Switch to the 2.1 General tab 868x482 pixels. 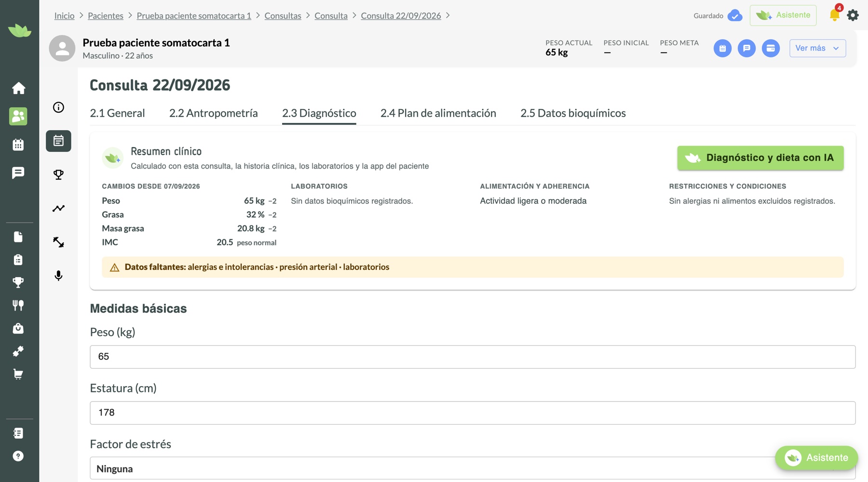tap(117, 113)
